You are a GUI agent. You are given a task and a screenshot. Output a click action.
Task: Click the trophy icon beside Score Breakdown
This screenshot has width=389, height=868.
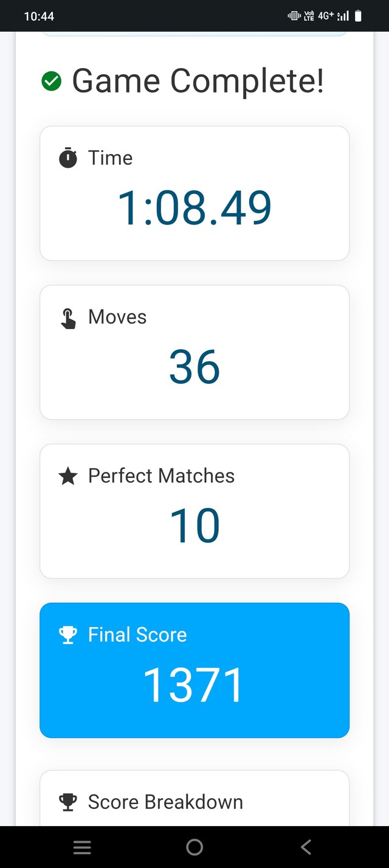[x=68, y=803]
